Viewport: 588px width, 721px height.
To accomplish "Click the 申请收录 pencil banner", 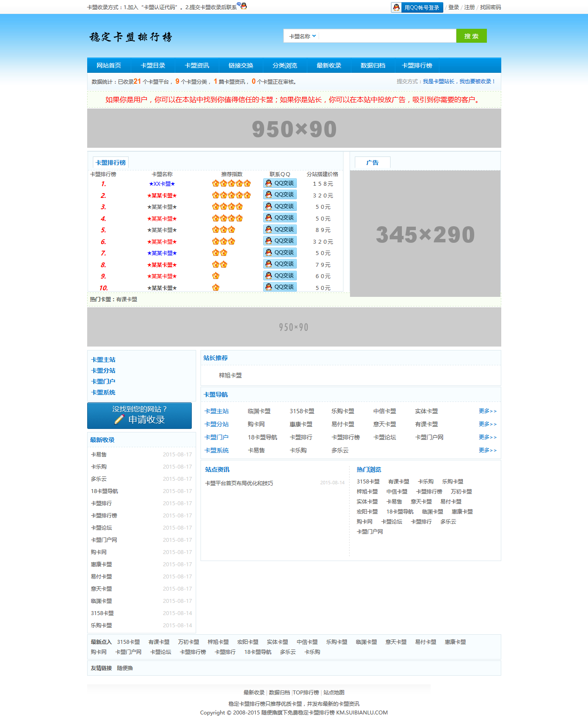I will [x=139, y=415].
